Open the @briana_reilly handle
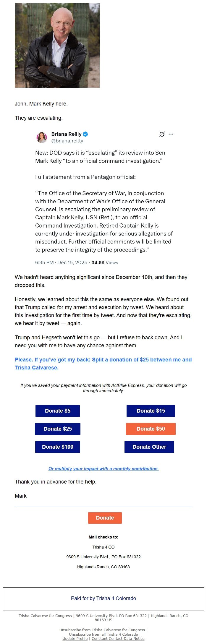The image size is (207, 644). [67, 141]
